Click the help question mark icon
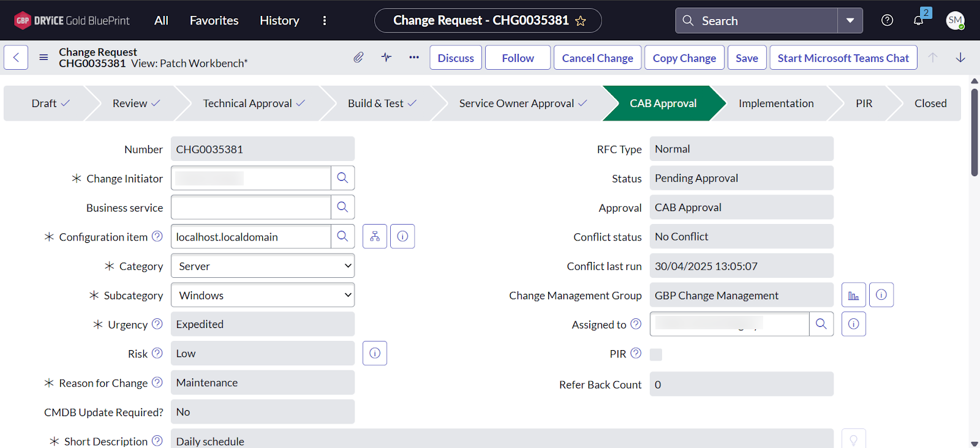 887,20
